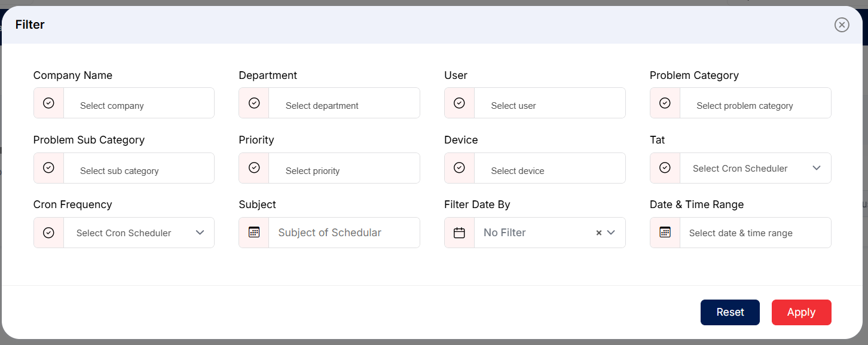868x345 pixels.
Task: Click the calendar icon beside Filter Date By
Action: point(459,233)
